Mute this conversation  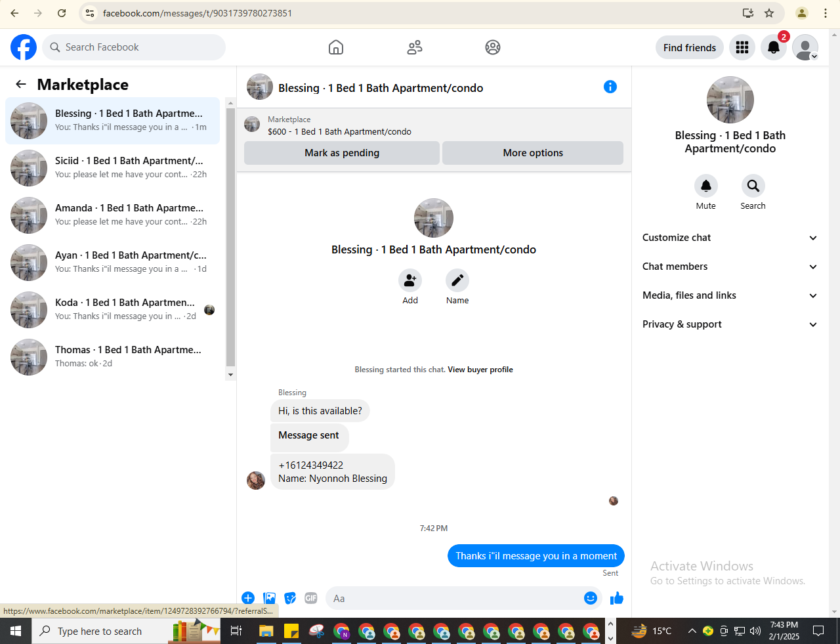(x=706, y=186)
